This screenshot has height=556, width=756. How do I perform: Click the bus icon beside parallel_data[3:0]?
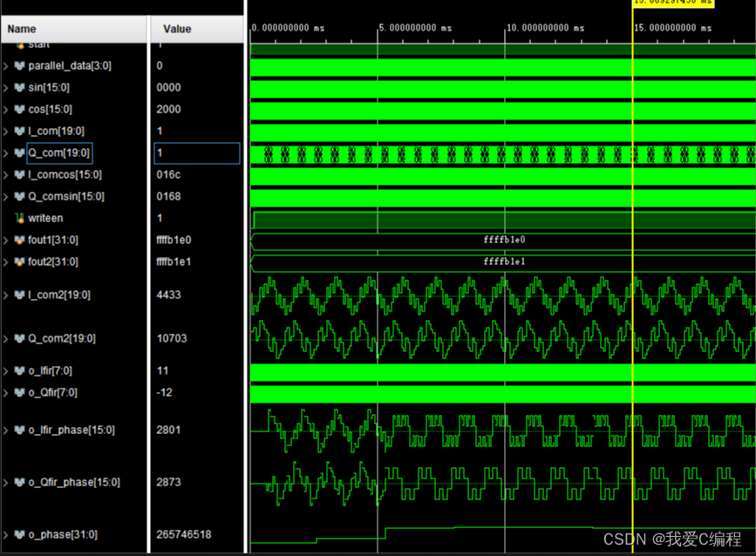(x=19, y=65)
